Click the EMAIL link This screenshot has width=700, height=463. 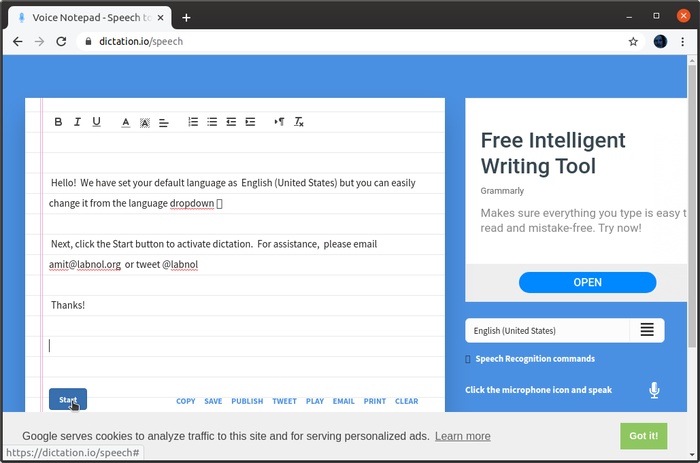click(x=343, y=401)
